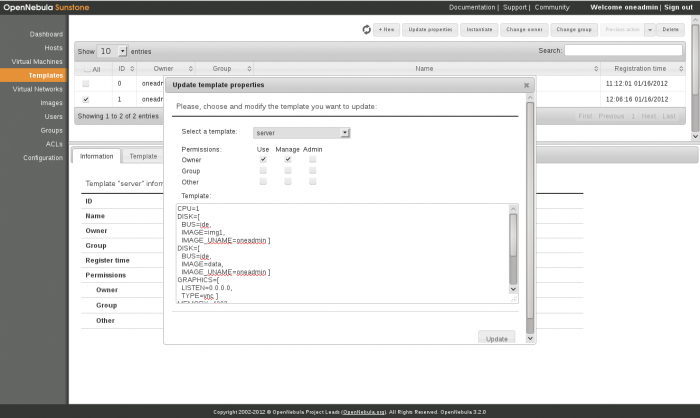Image resolution: width=700 pixels, height=418 pixels.
Task: Open Groups section
Action: point(51,130)
